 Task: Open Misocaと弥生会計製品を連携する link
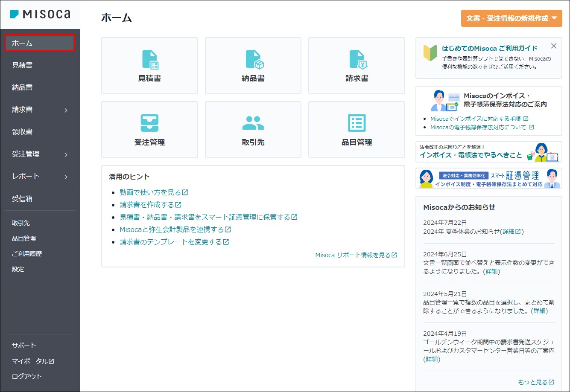pyautogui.click(x=175, y=229)
